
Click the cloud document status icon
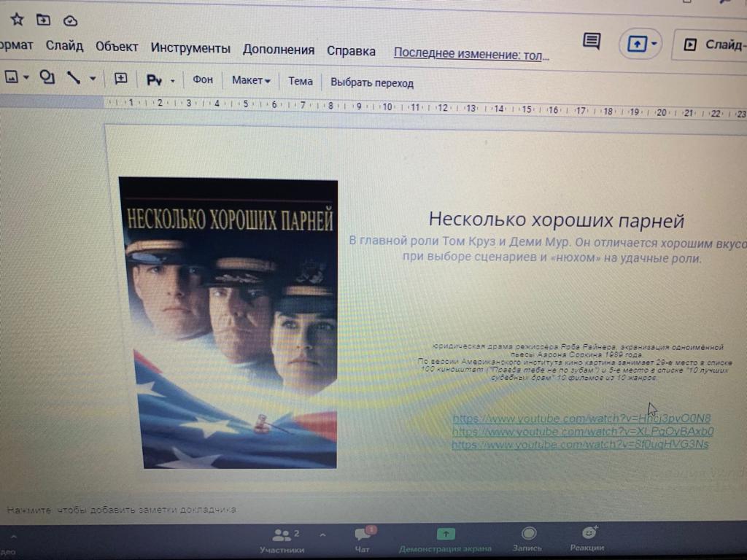(x=70, y=20)
